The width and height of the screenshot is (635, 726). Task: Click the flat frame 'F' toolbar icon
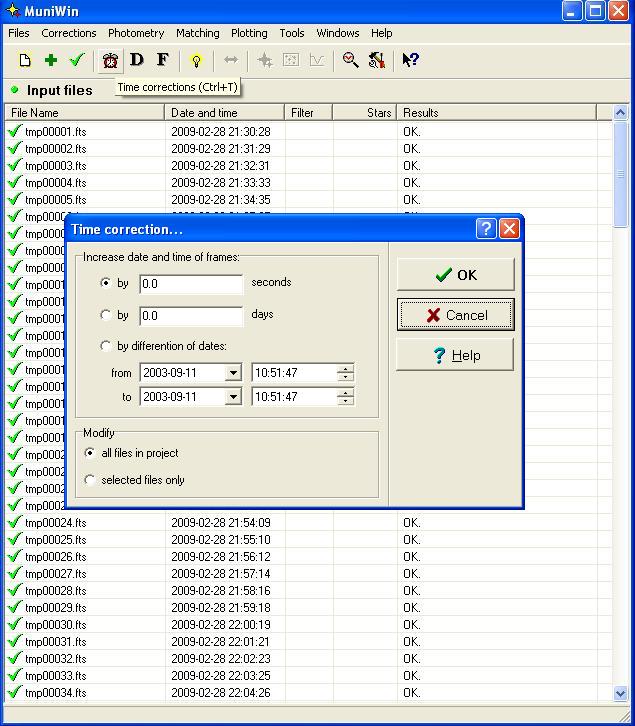coord(163,61)
